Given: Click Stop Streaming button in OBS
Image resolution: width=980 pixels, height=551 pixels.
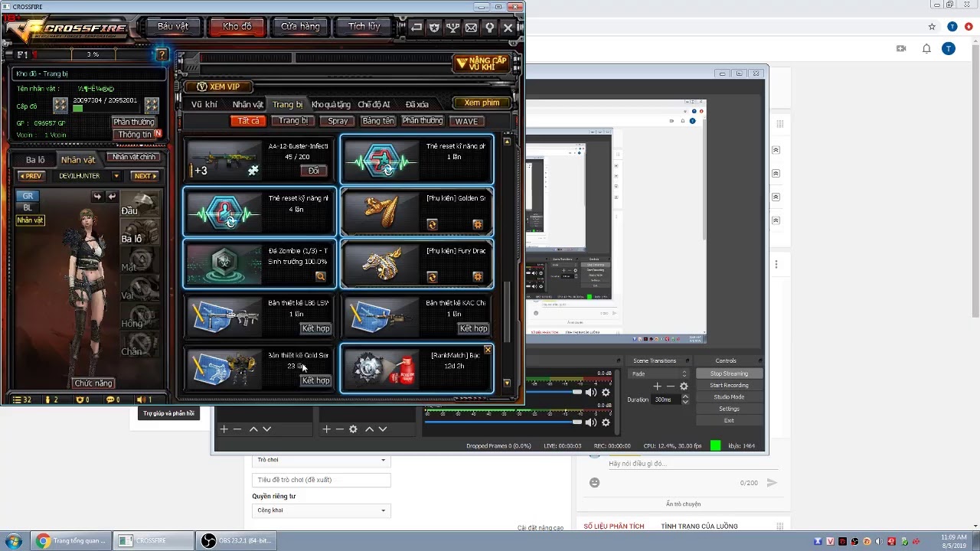Looking at the screenshot, I should tap(729, 373).
